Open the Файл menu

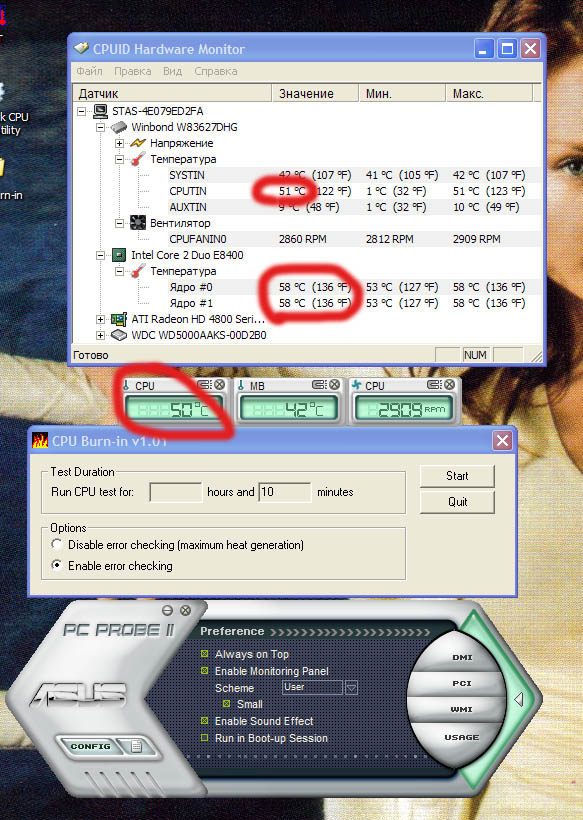pos(89,71)
